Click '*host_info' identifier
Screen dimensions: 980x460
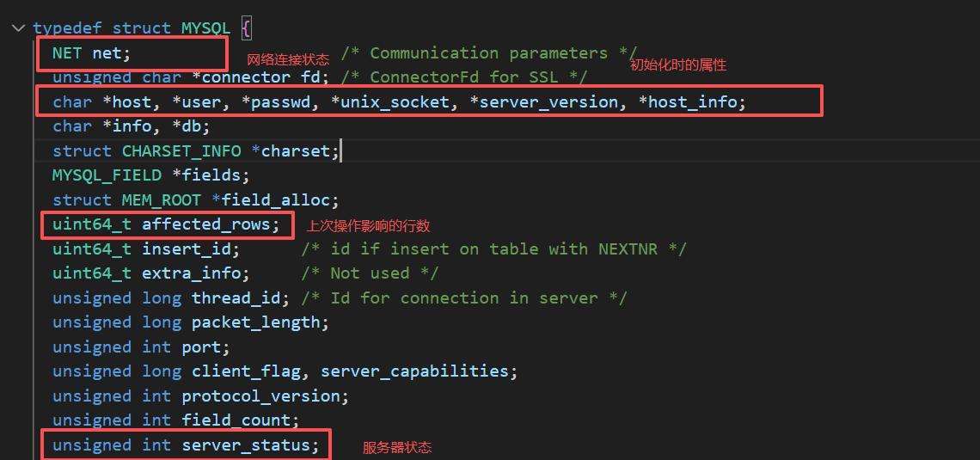point(688,101)
